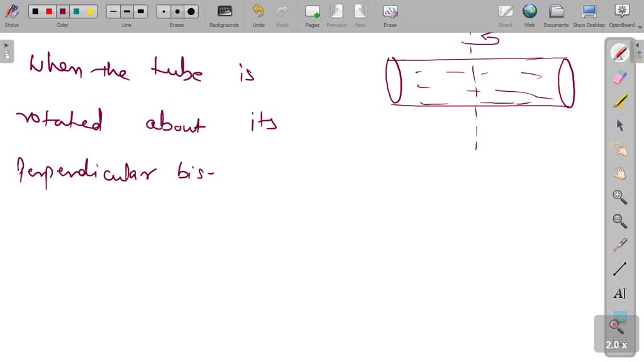Open the Documents view
644x362 pixels.
tap(556, 13)
